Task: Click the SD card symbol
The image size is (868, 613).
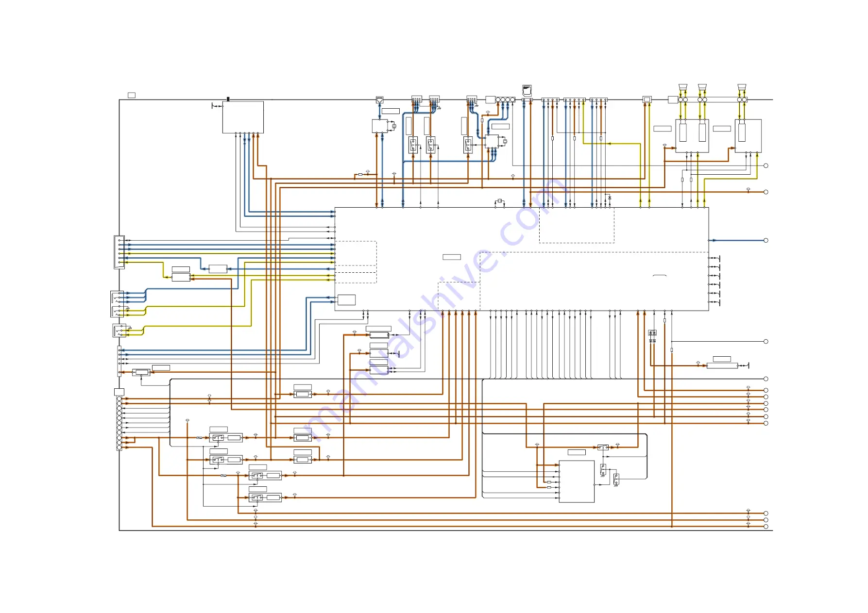Action: tap(527, 91)
